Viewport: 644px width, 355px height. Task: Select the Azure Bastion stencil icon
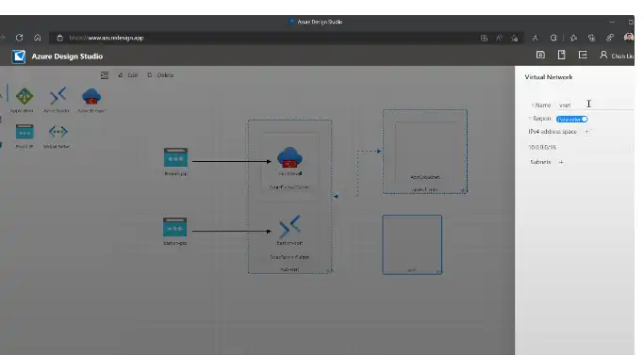[58, 96]
